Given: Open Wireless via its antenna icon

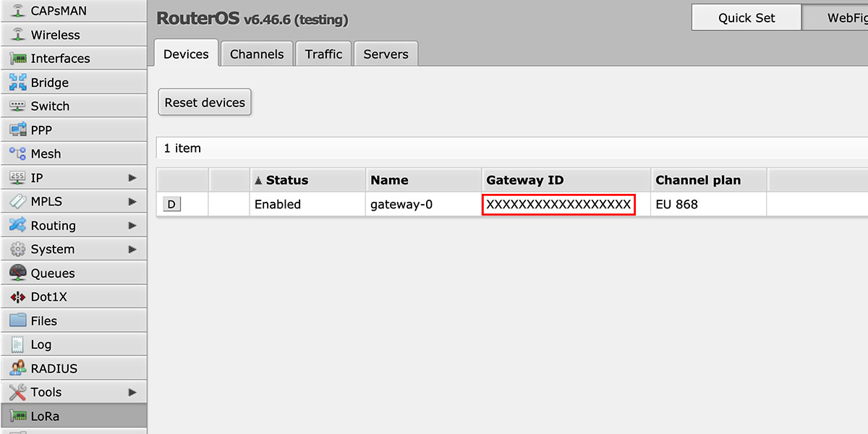Looking at the screenshot, I should 18,35.
